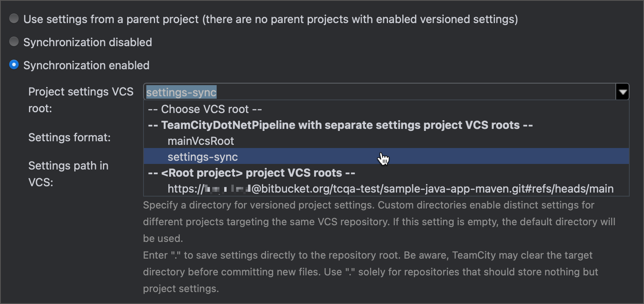Select the 'Synchronization enabled' radio button
644x304 pixels.
[14, 65]
